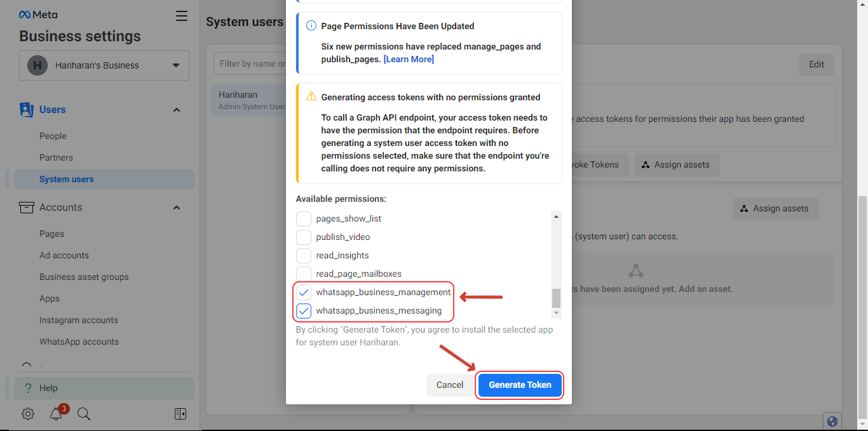Image resolution: width=868 pixels, height=431 pixels.
Task: Check the read_page_mailboxes permission
Action: [x=304, y=274]
